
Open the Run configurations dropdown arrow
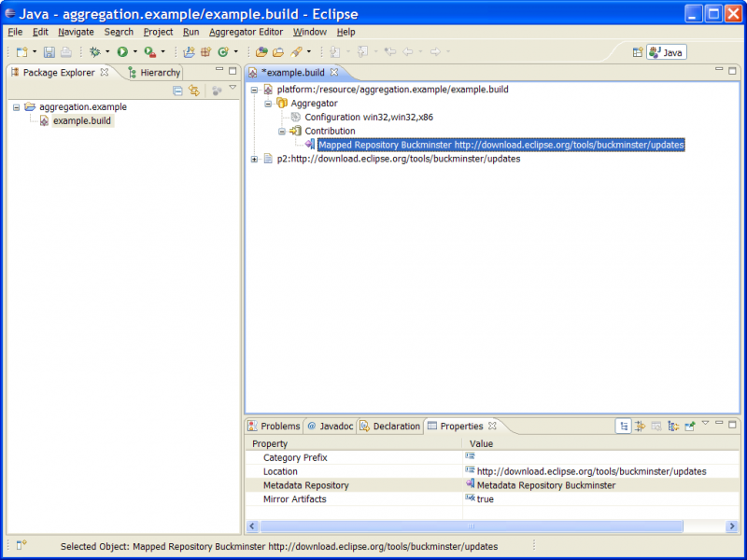click(134, 52)
